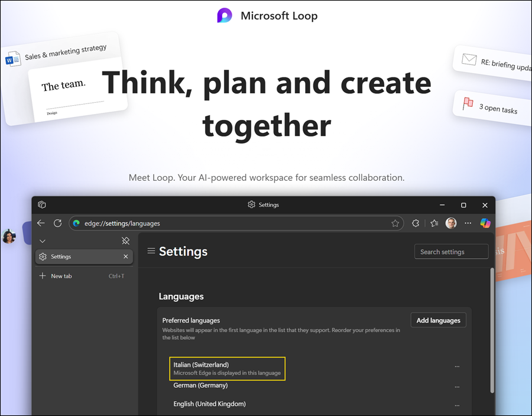Click the Add languages button
The width and height of the screenshot is (532, 416).
pyautogui.click(x=438, y=320)
